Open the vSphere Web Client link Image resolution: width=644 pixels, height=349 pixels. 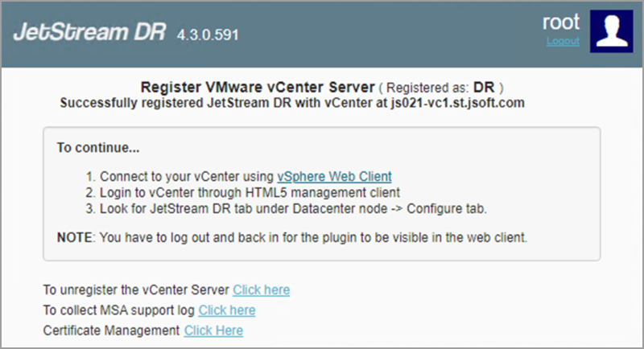point(334,176)
